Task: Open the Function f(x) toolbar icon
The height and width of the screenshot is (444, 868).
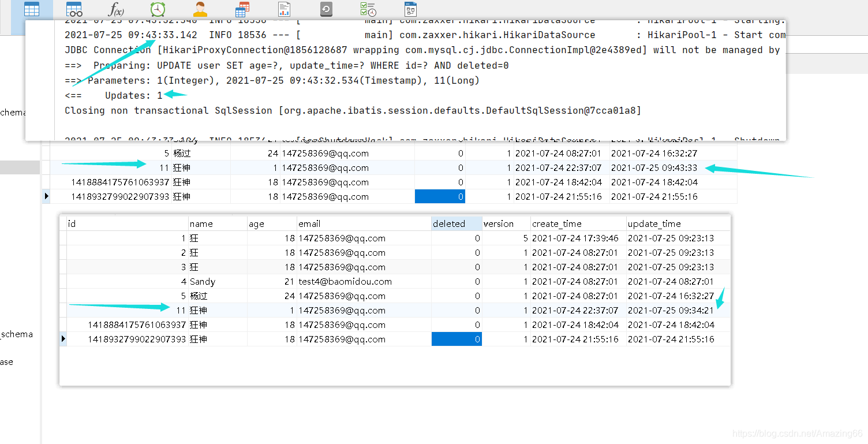Action: 116,9
